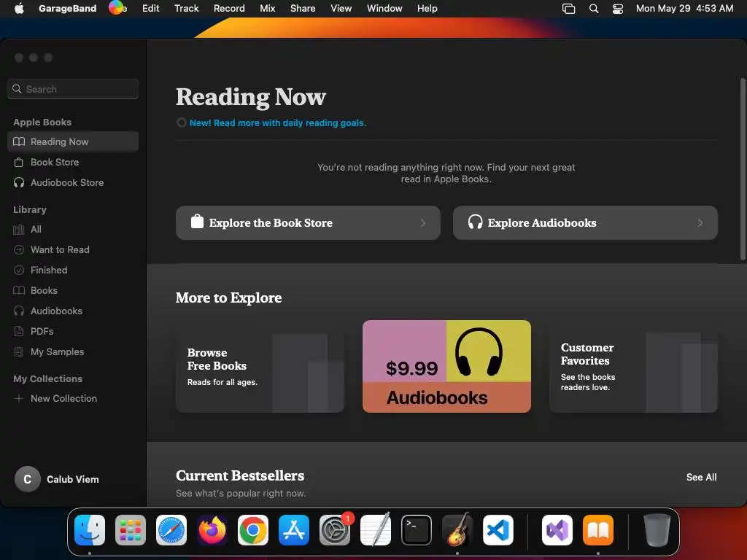Open Control Center from the menu bar
Screen dimensions: 747x560
617,9
